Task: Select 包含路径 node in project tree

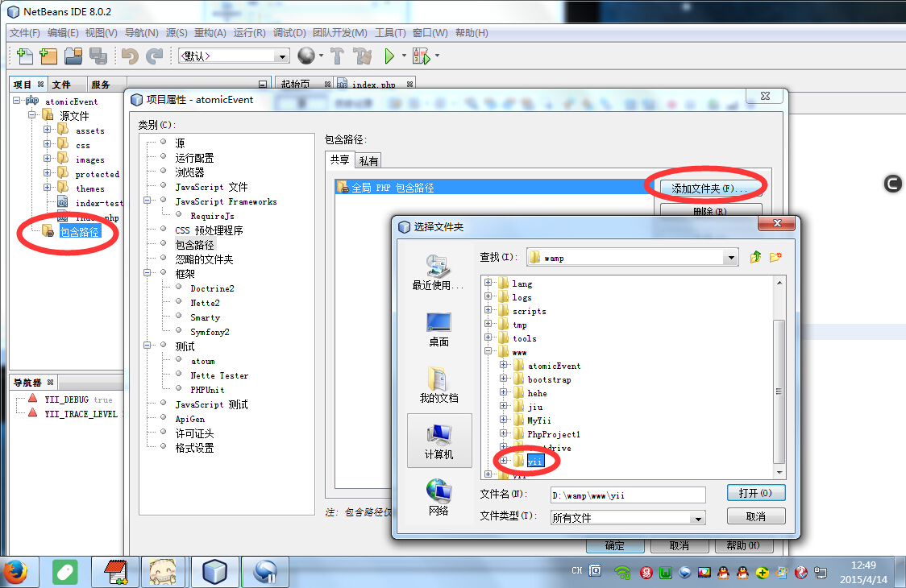Action: [x=80, y=232]
